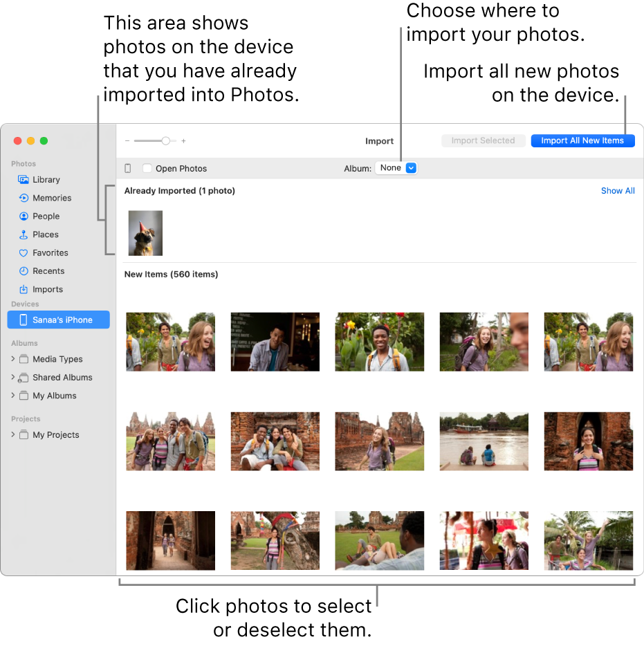The width and height of the screenshot is (644, 646).
Task: Click the riverside boat photo thumbnail
Action: click(x=484, y=441)
